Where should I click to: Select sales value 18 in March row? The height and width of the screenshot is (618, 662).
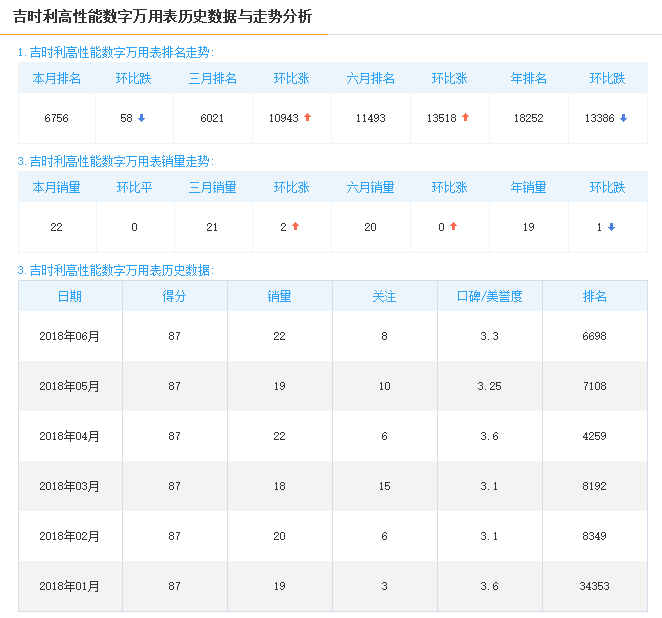[279, 486]
